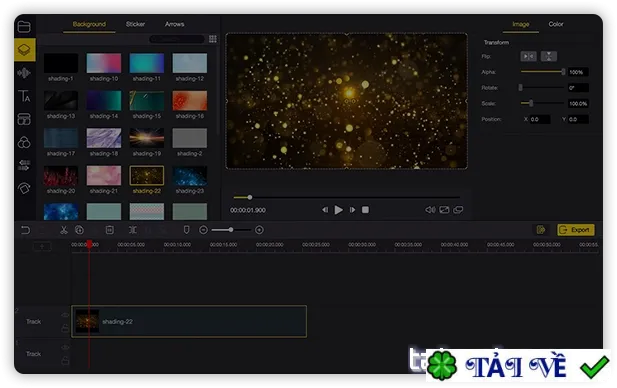Screen dimensions: 617x388
Task: Click the snapshot icon under preview
Action: coord(444,210)
